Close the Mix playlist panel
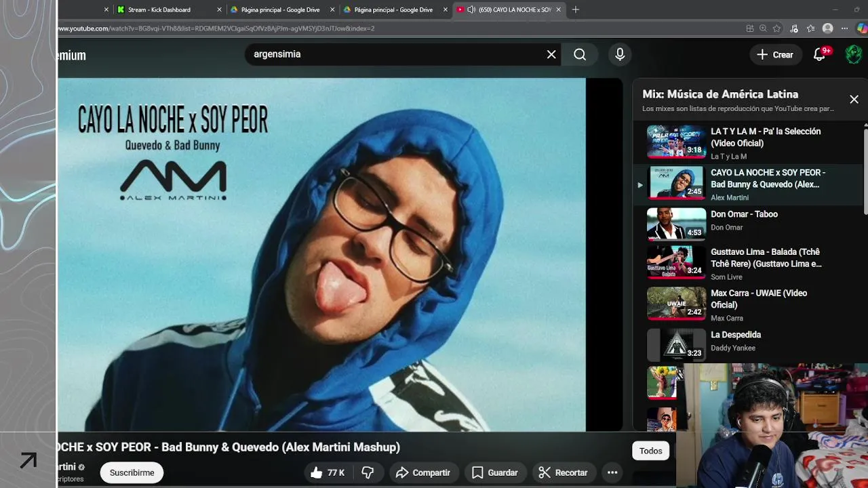Screen dimensions: 868x488 point(854,100)
